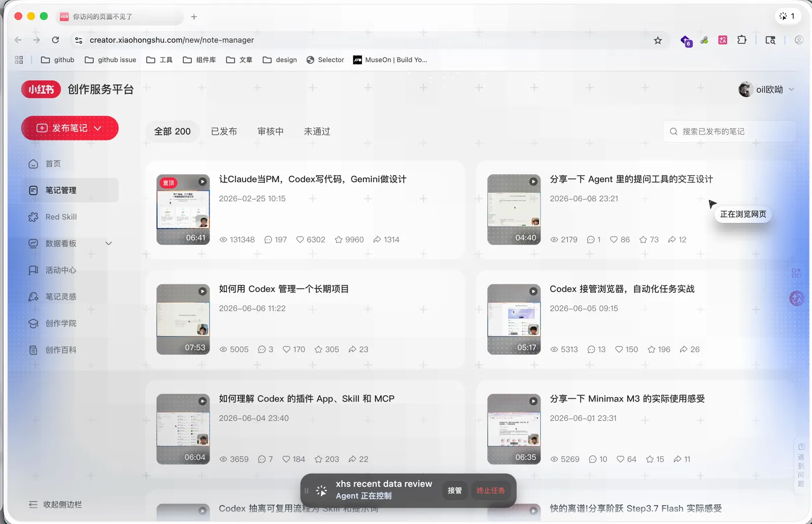The image size is (812, 524).
Task: Click 接管 to take over the agent
Action: pos(455,490)
